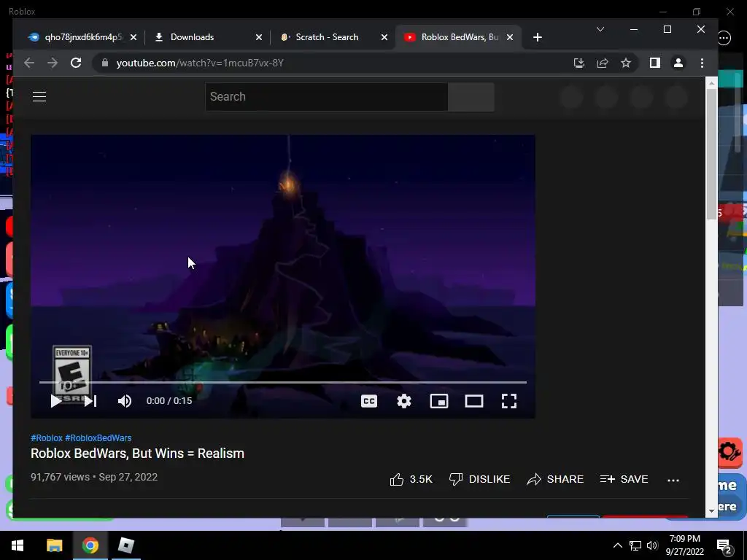The height and width of the screenshot is (560, 747).
Task: Switch to Scratch - Search tab
Action: (327, 37)
